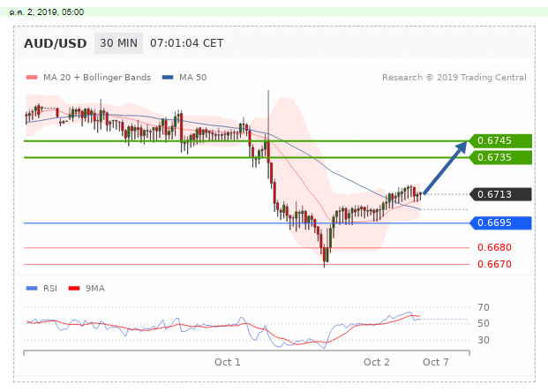Click the RSI legend label
This screenshot has width=548, height=392.
(50, 289)
